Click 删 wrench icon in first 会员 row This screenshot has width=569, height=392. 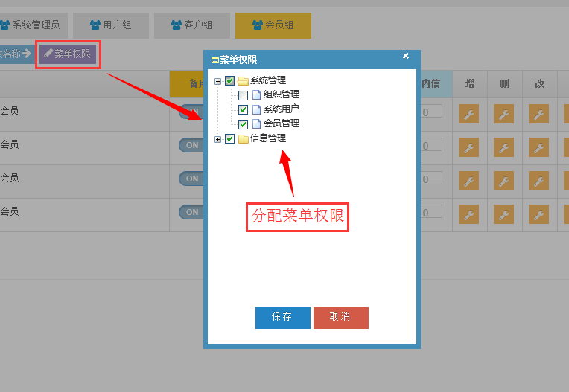(503, 114)
